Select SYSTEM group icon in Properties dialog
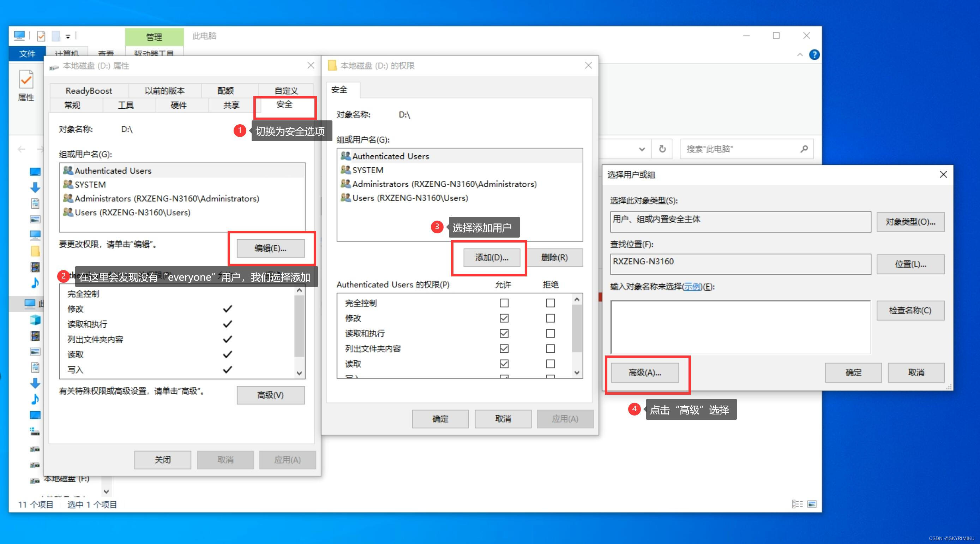The height and width of the screenshot is (544, 980). pos(68,184)
